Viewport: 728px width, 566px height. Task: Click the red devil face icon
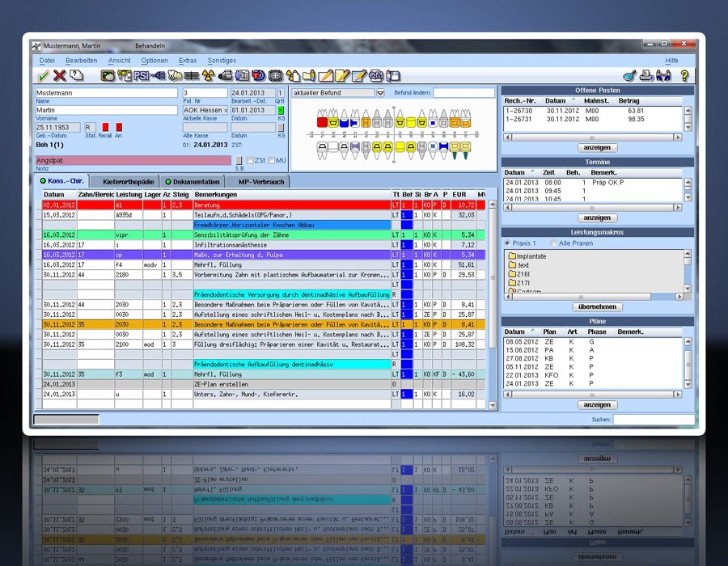[259, 76]
